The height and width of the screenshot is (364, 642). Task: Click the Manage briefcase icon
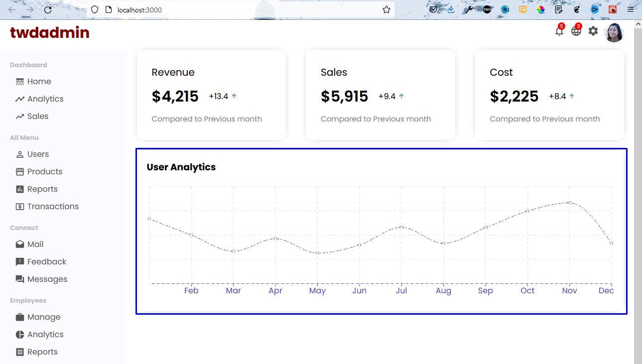click(20, 317)
